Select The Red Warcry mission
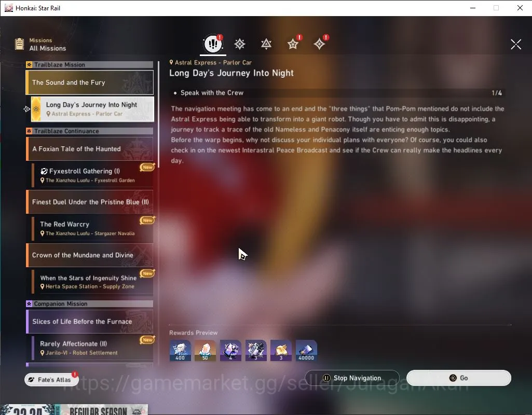This screenshot has width=532, height=415. pos(92,229)
